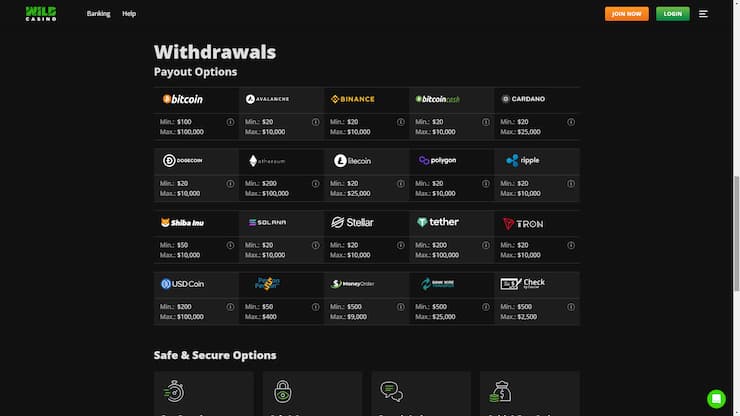
Task: Show info for Bank Wire limits
Action: [486, 307]
